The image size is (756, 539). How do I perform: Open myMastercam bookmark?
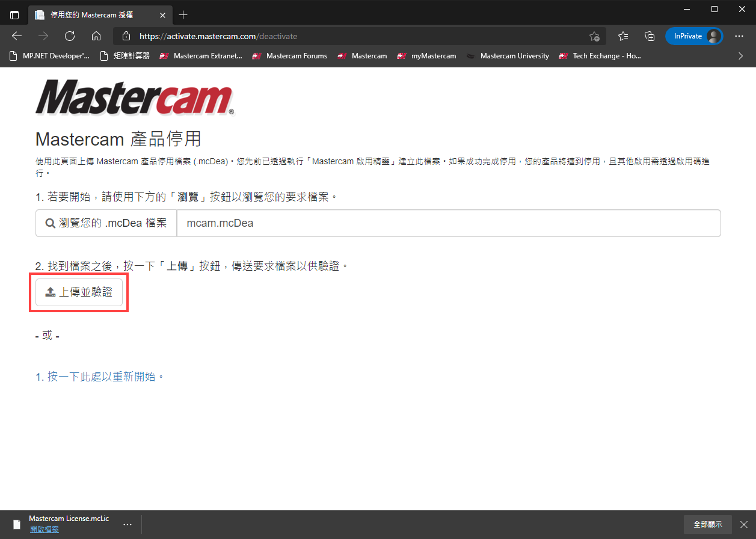pos(427,56)
